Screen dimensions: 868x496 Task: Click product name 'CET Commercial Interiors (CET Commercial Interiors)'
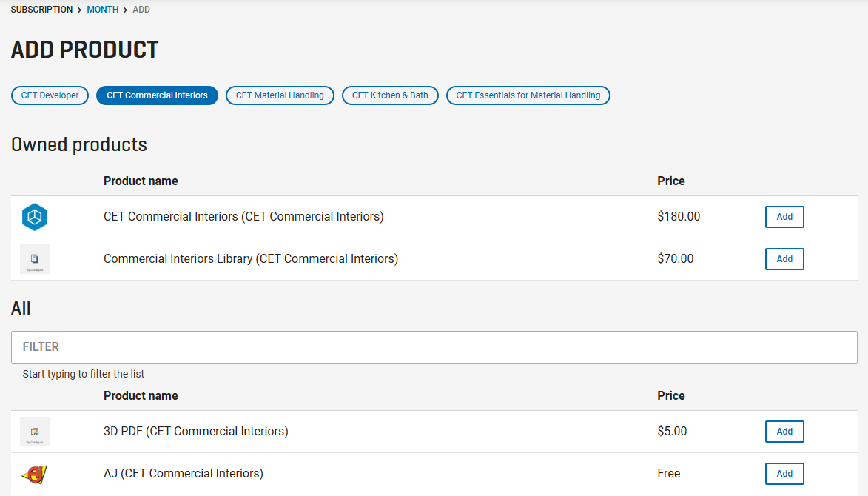tap(243, 216)
